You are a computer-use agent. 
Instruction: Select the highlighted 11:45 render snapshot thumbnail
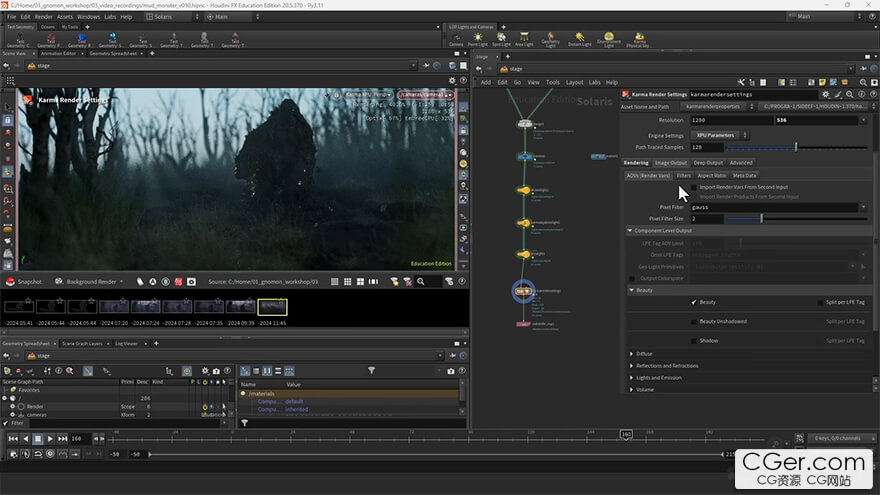pyautogui.click(x=272, y=307)
